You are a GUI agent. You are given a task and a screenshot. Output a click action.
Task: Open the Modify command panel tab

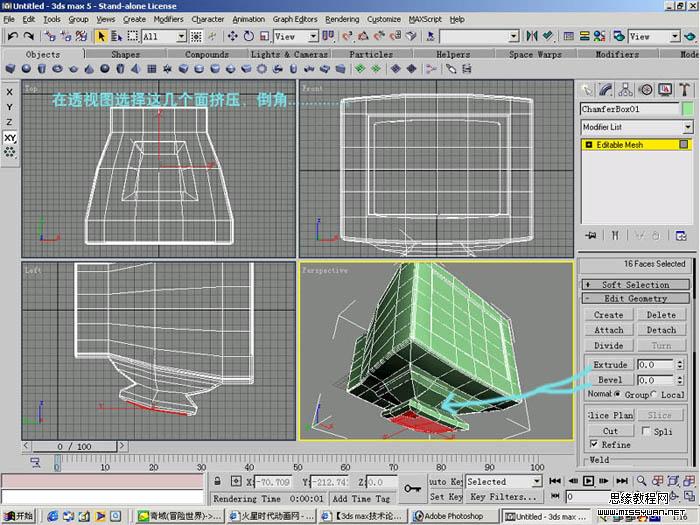[x=605, y=90]
